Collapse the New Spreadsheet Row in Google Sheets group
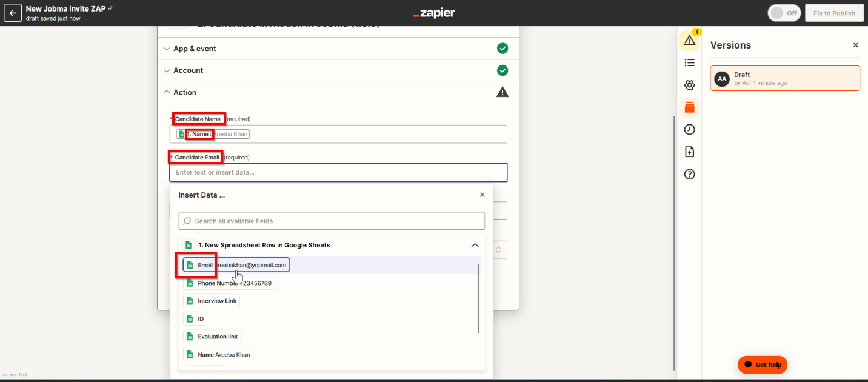Image resolution: width=868 pixels, height=382 pixels. [475, 245]
